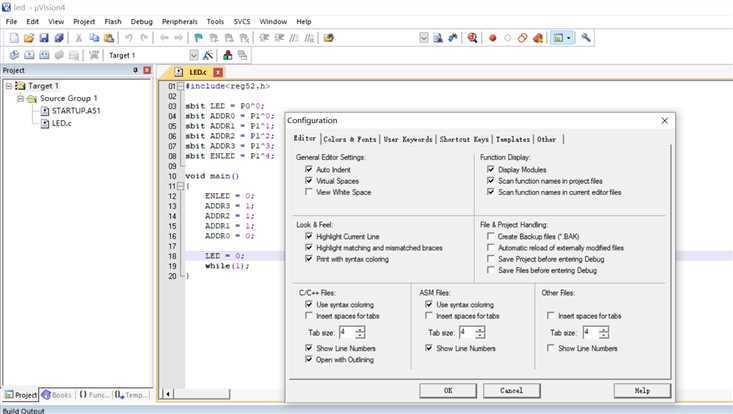Viewport: 733px width, 414px height.
Task: Toggle Print with syntax coloring
Action: [x=309, y=258]
